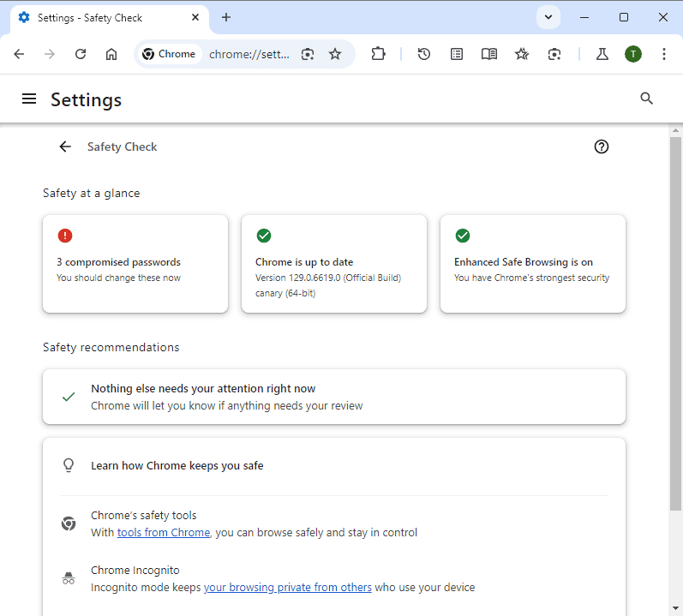Go back from Safety Check page arrow
This screenshot has height=616, width=683.
(x=65, y=147)
